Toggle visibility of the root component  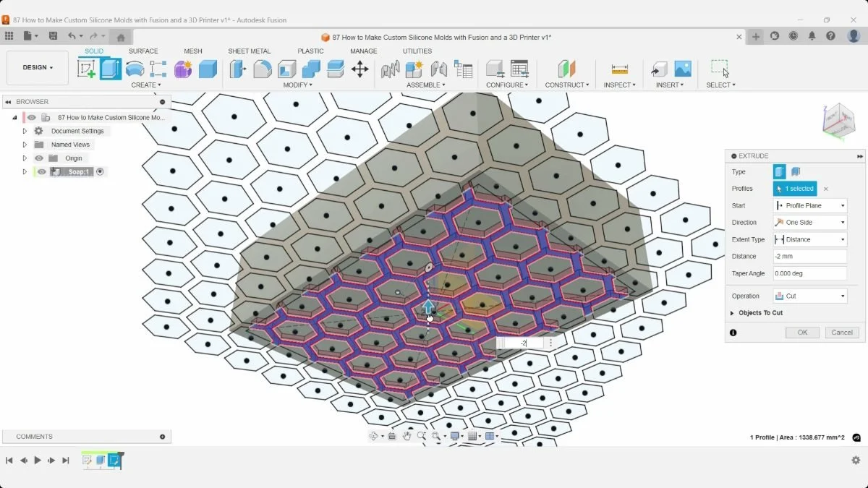pos(32,117)
